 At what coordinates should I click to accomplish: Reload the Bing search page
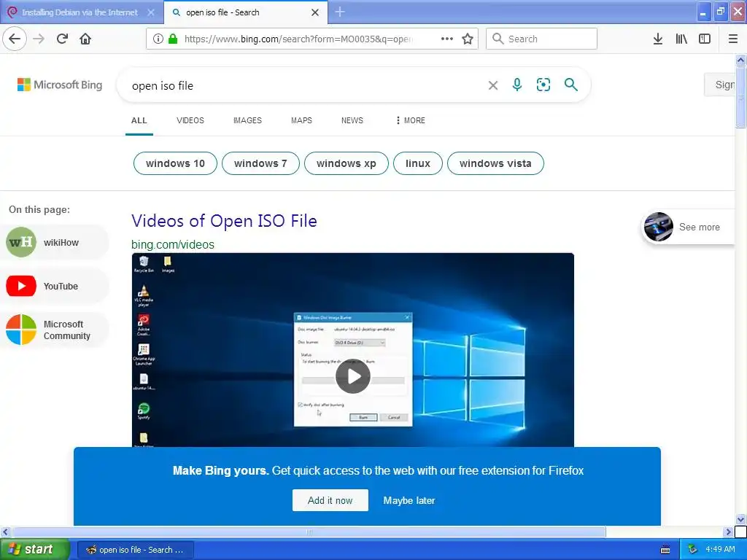pyautogui.click(x=62, y=39)
